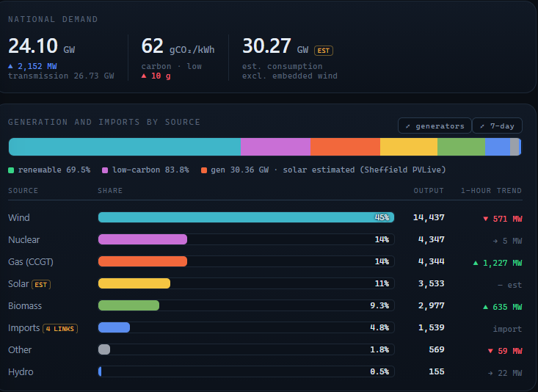The height and width of the screenshot is (392, 538).
Task: Click the orange gen legend square
Action: click(x=204, y=170)
